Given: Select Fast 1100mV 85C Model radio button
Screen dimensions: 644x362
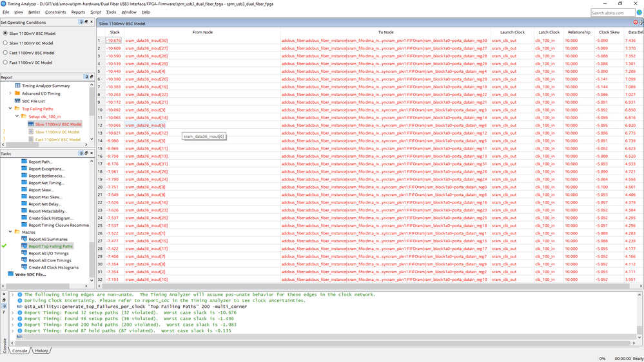Looking at the screenshot, I should click(x=6, y=53).
